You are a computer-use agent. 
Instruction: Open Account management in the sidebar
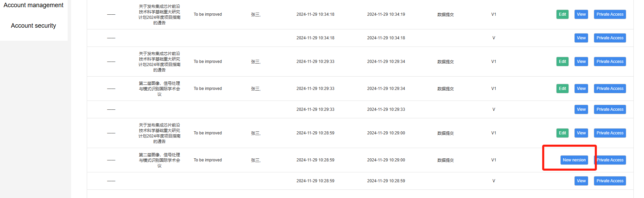coord(33,5)
